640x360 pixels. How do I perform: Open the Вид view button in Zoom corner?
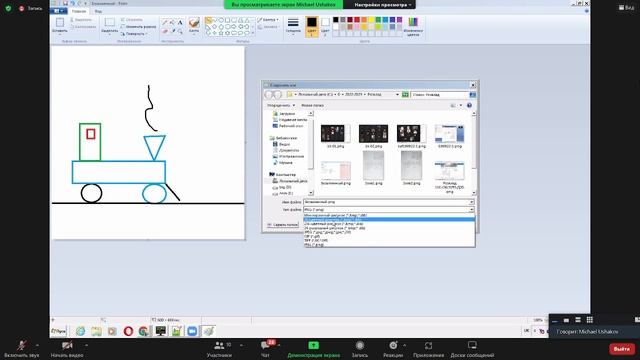[x=627, y=7]
